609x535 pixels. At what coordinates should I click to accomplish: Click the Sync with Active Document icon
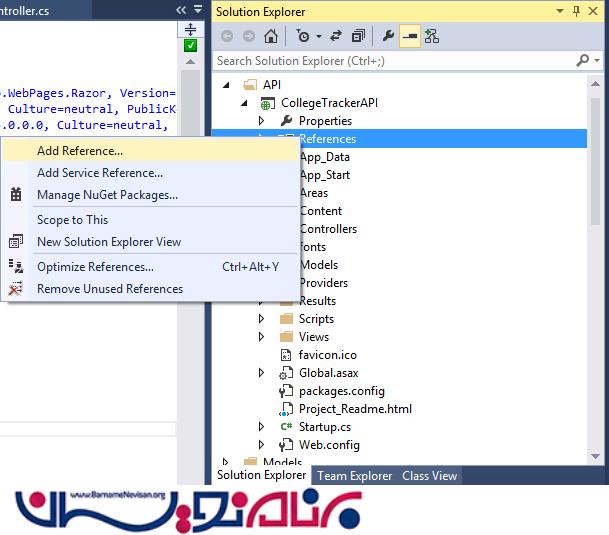pyautogui.click(x=335, y=36)
